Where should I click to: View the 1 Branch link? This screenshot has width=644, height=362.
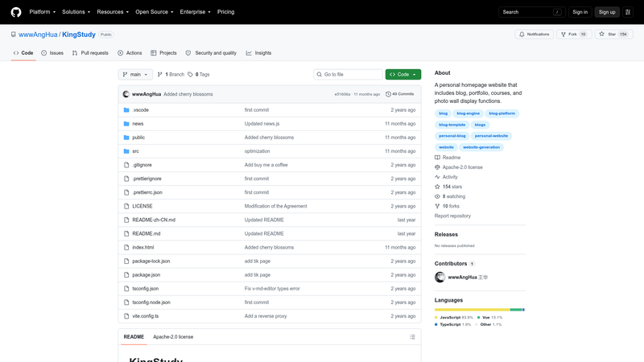[171, 74]
